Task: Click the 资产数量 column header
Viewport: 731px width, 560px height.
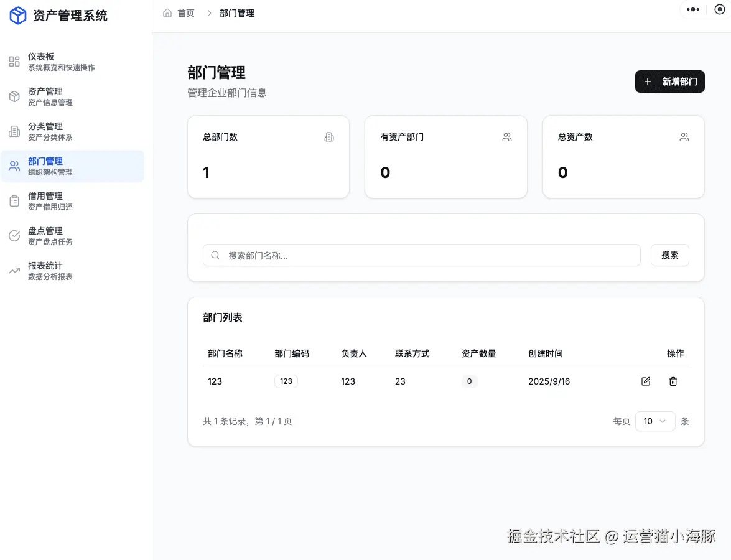Action: click(479, 353)
